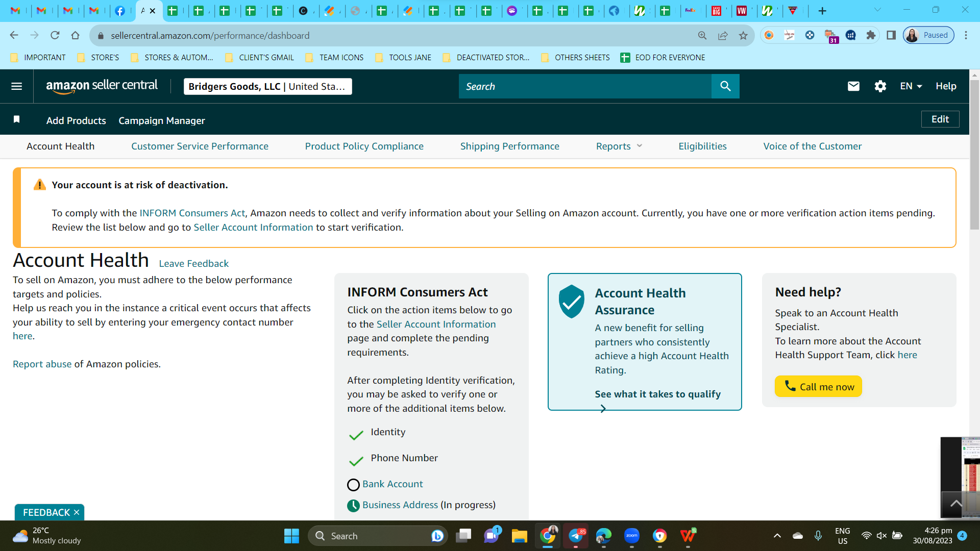Open the Chrome three-dot menu
980x551 pixels.
click(966, 35)
